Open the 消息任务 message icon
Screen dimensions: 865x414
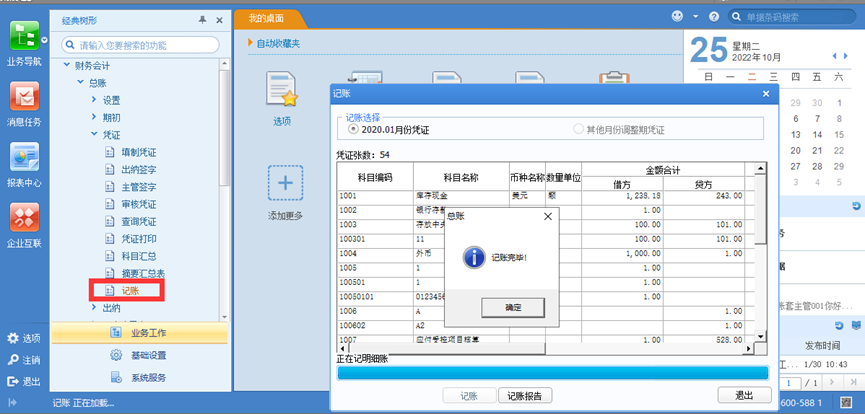(x=24, y=96)
